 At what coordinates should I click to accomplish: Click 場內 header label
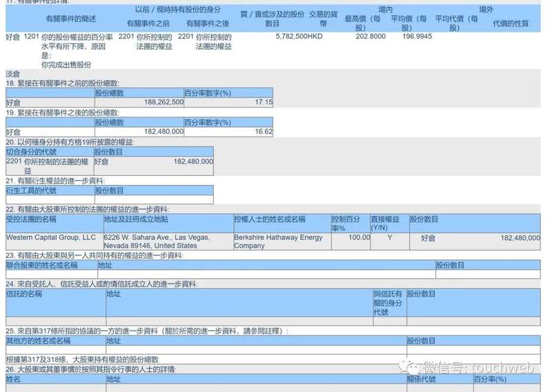coord(385,10)
